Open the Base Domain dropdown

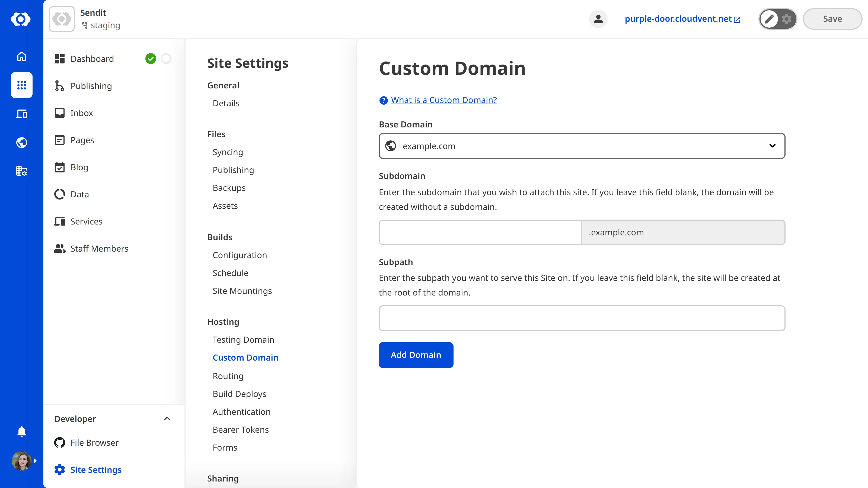click(x=773, y=146)
